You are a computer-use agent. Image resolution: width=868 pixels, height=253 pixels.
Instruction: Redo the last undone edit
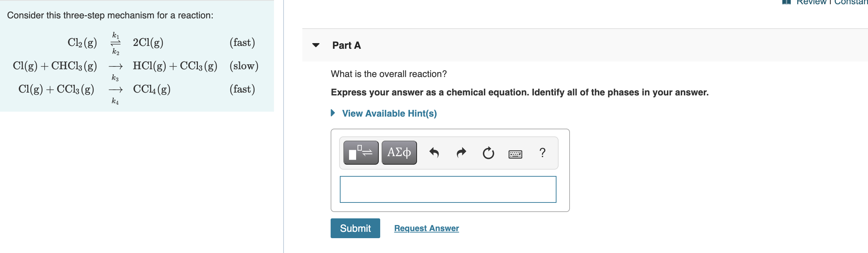(x=461, y=153)
